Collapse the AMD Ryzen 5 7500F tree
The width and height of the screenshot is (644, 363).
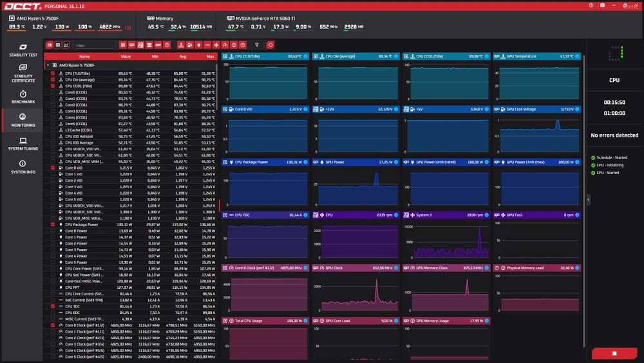point(48,65)
